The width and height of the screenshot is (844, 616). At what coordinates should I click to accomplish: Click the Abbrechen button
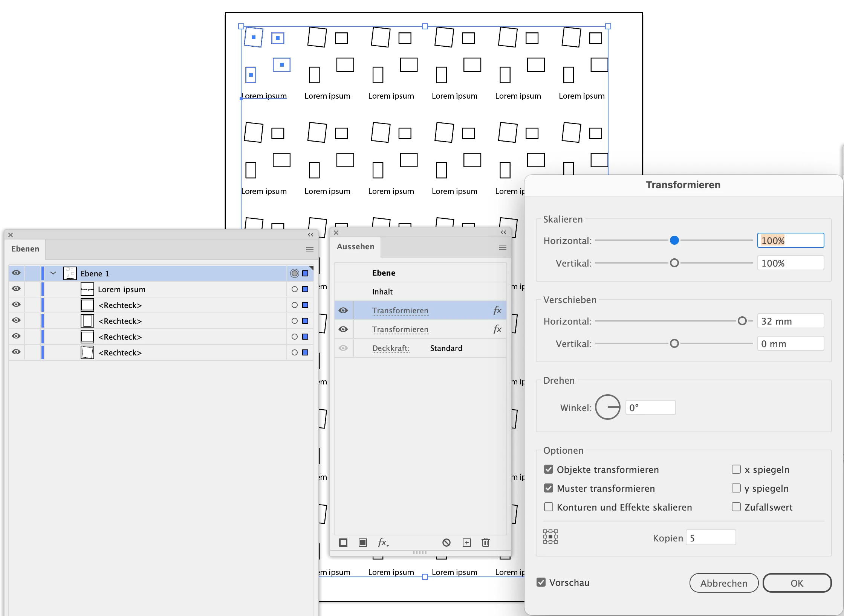point(723,583)
